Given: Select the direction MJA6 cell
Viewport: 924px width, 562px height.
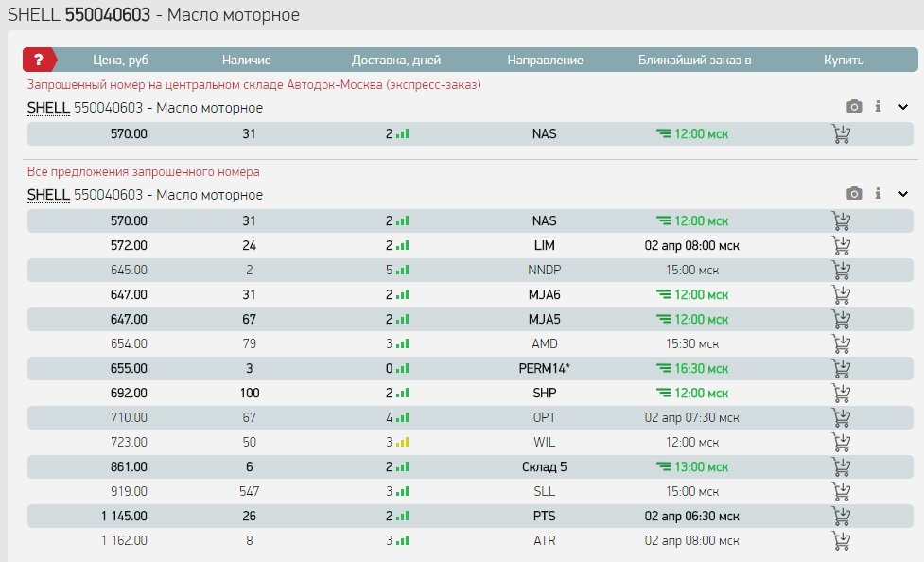Looking at the screenshot, I should click(x=545, y=295).
